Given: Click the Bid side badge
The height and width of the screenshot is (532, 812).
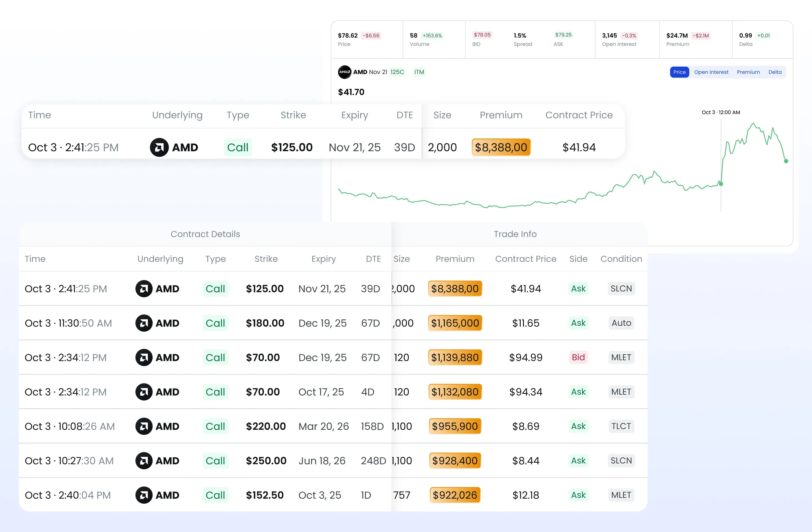Looking at the screenshot, I should pos(578,358).
